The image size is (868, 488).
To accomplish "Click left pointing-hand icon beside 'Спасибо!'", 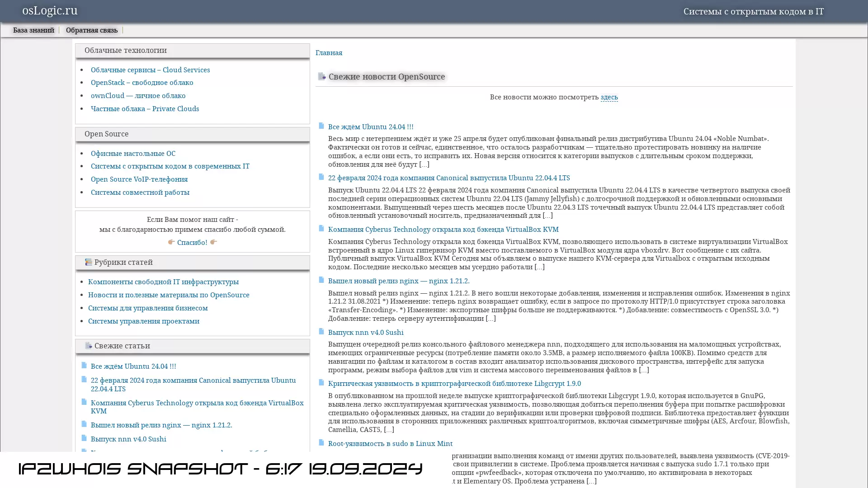I will click(x=171, y=242).
